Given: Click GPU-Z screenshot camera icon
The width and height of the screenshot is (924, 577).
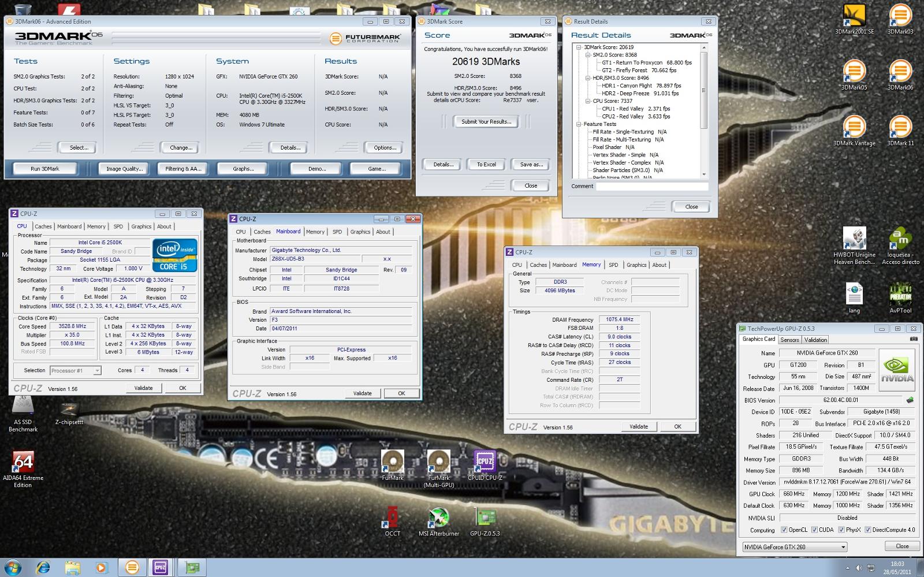Looking at the screenshot, I should pyautogui.click(x=914, y=339).
